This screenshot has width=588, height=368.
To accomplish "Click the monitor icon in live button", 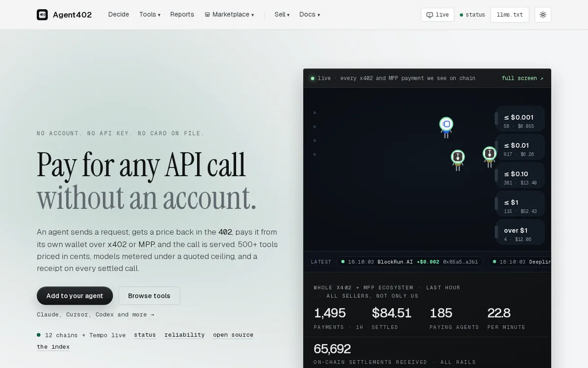I will pyautogui.click(x=430, y=15).
